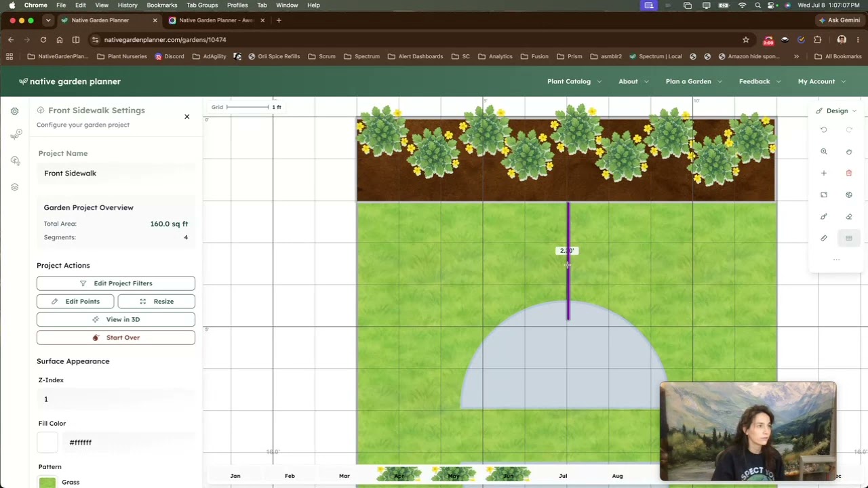Screen dimensions: 868x488
Task: Open the Chrome extensions puzzle icon
Action: (817, 40)
